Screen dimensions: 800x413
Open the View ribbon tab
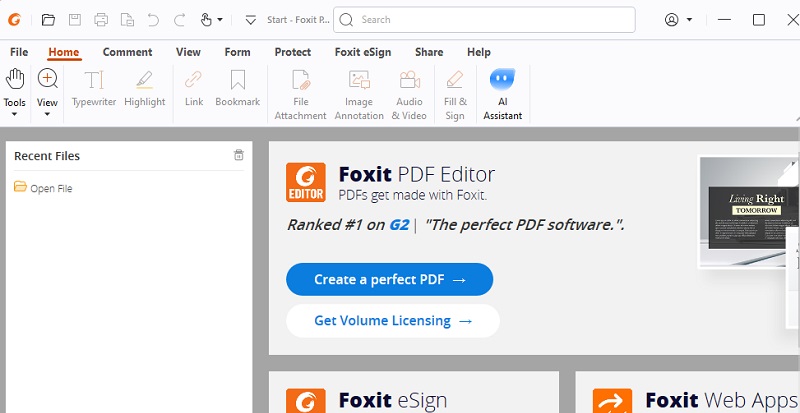188,52
